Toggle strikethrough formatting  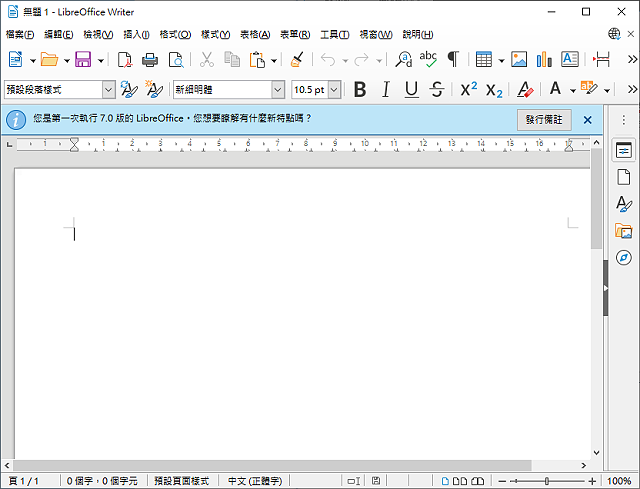pos(437,89)
